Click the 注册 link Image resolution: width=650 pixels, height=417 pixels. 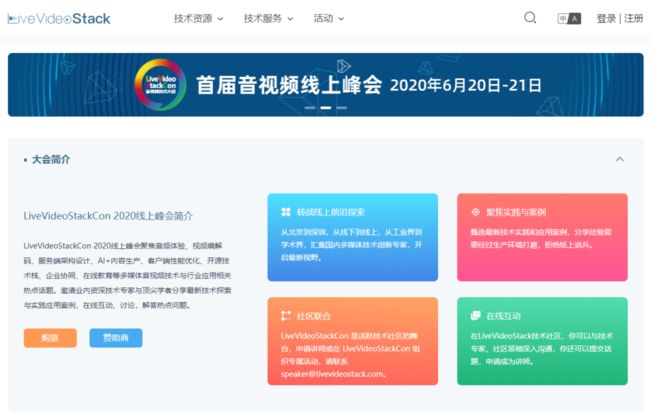(633, 19)
